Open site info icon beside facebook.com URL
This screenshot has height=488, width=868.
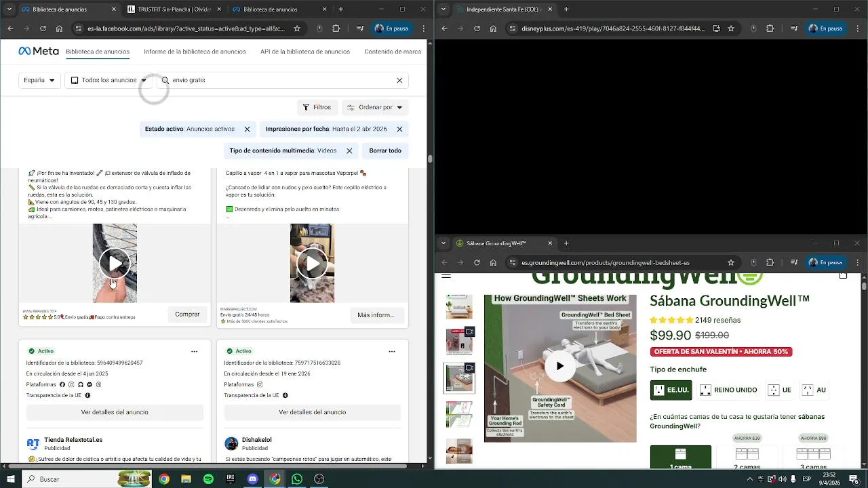(x=79, y=28)
